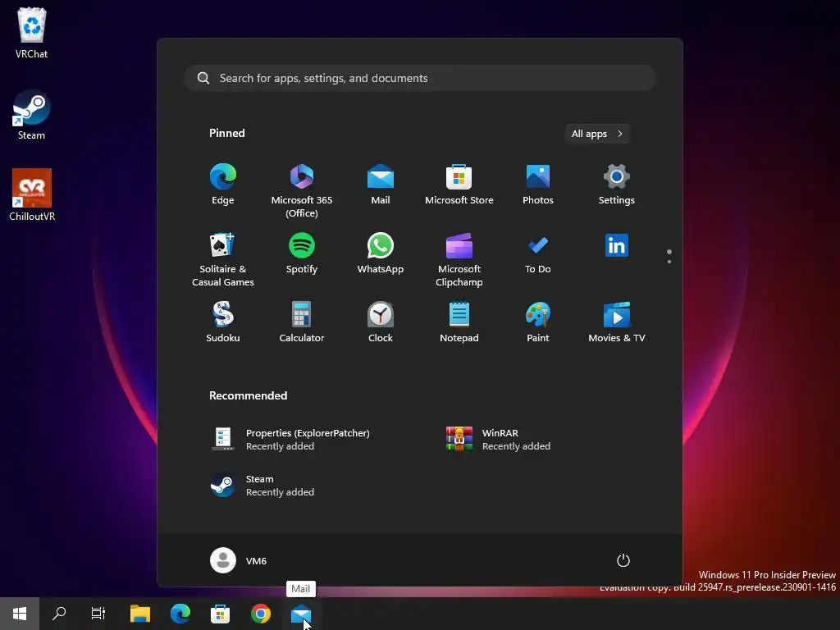Open File Explorer from taskbar
The height and width of the screenshot is (630, 840).
coord(140,614)
